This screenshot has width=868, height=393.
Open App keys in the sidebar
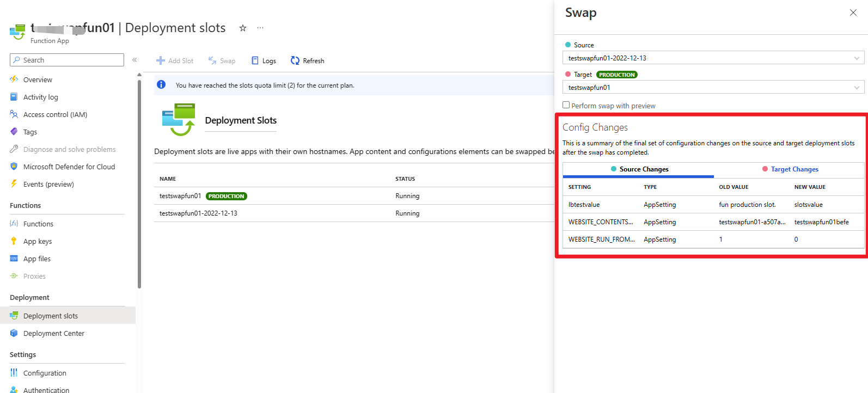pos(38,241)
